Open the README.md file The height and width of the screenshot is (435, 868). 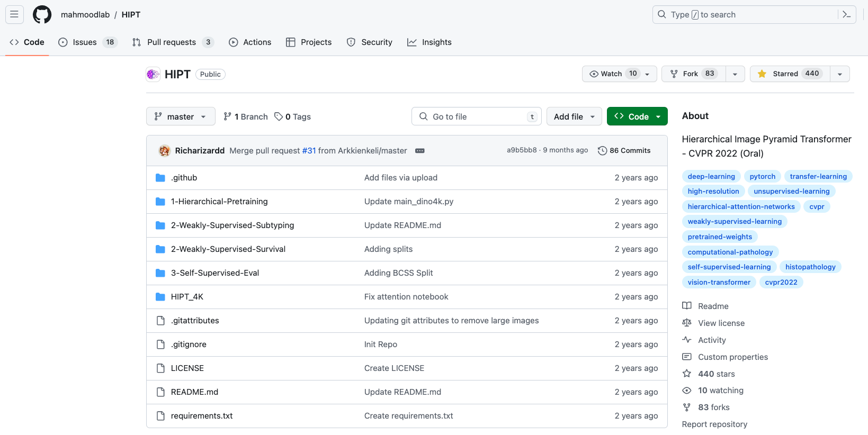click(x=194, y=392)
